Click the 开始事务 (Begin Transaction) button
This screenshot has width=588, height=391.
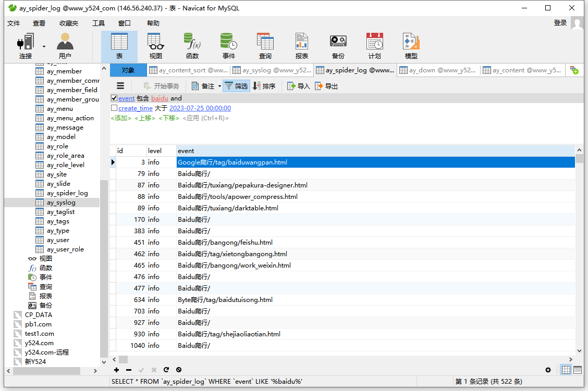pyautogui.click(x=162, y=86)
